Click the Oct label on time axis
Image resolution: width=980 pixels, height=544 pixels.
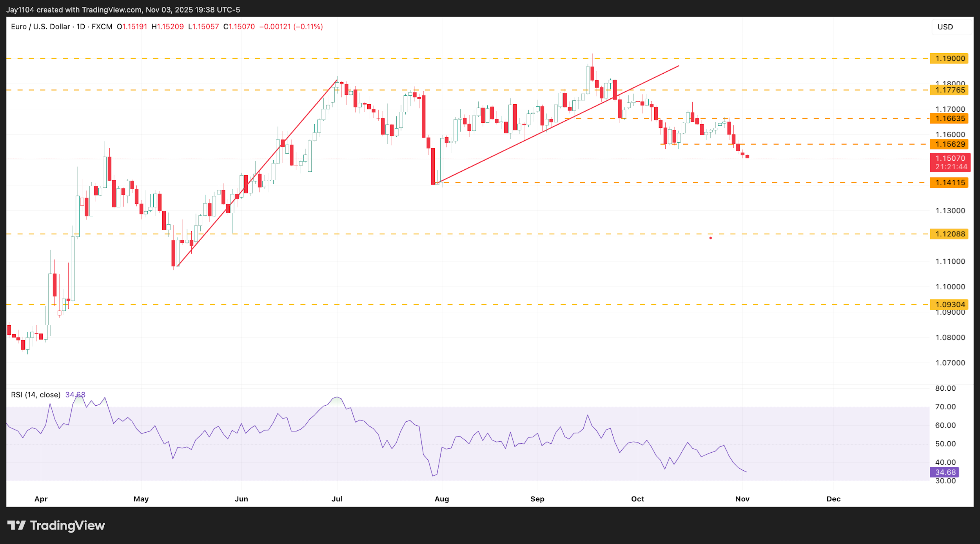[x=637, y=499]
